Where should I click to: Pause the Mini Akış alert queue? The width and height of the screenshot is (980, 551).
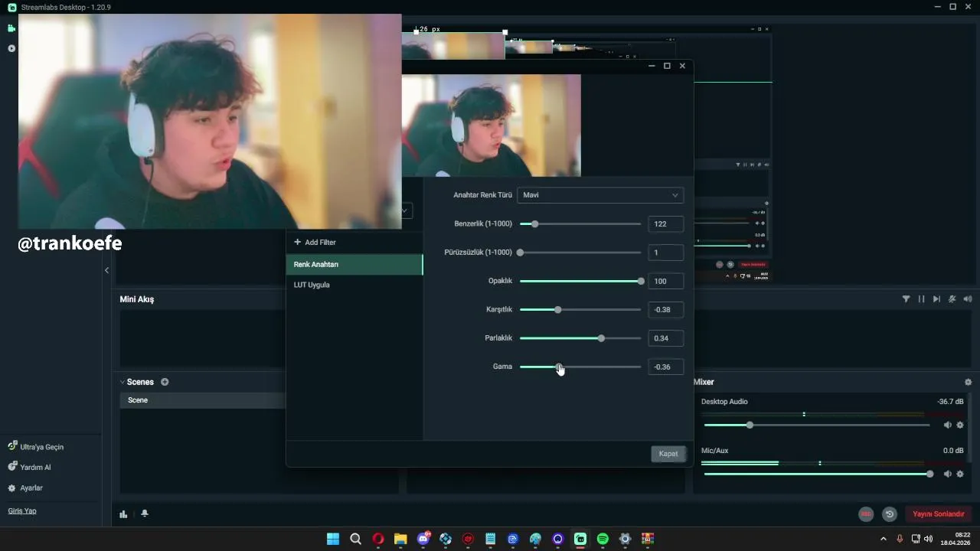coord(922,299)
